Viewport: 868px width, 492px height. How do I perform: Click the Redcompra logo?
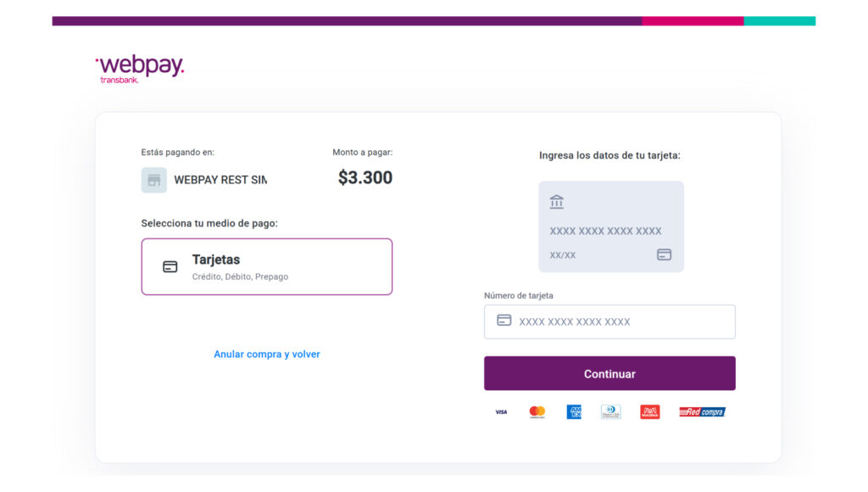point(702,412)
